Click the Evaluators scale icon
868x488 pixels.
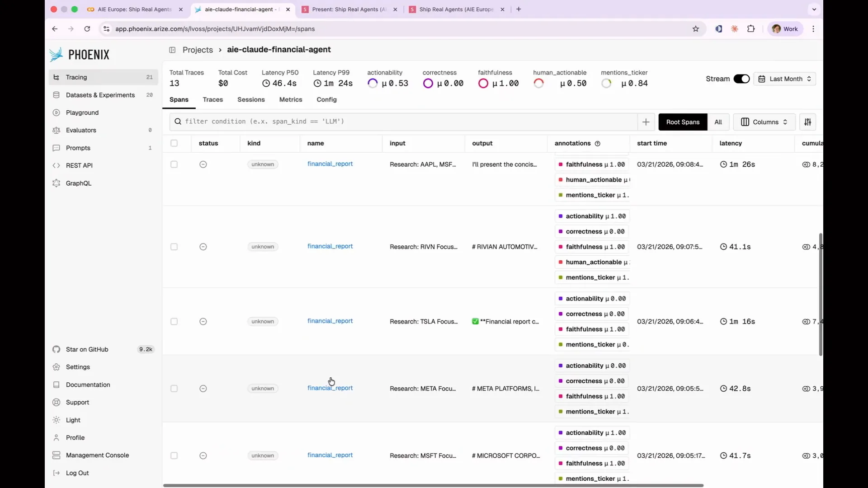56,130
